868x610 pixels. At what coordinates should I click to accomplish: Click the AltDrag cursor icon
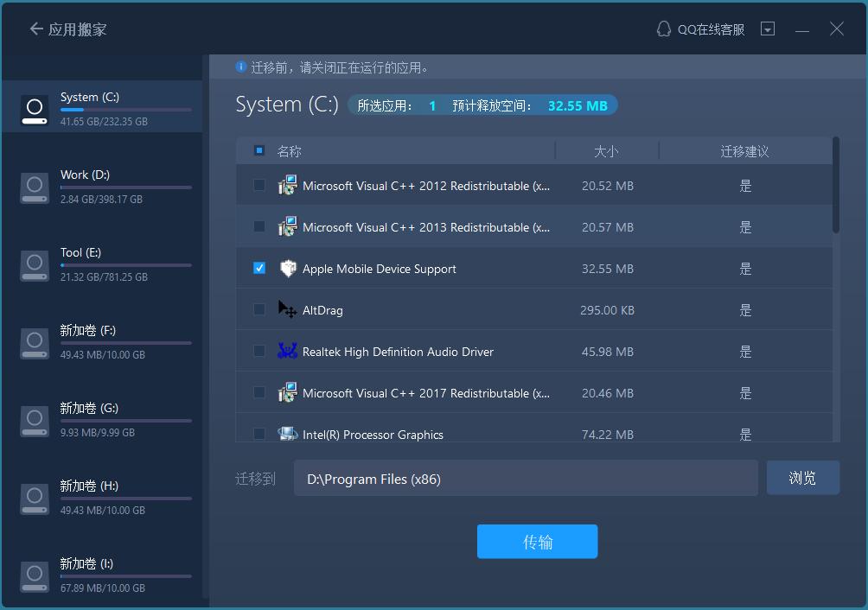tap(286, 309)
